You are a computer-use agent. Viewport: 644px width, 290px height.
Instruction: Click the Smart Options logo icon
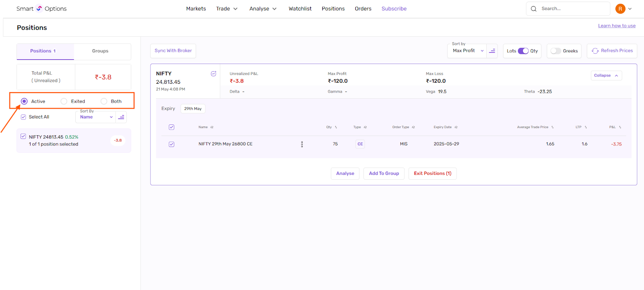pyautogui.click(x=39, y=8)
